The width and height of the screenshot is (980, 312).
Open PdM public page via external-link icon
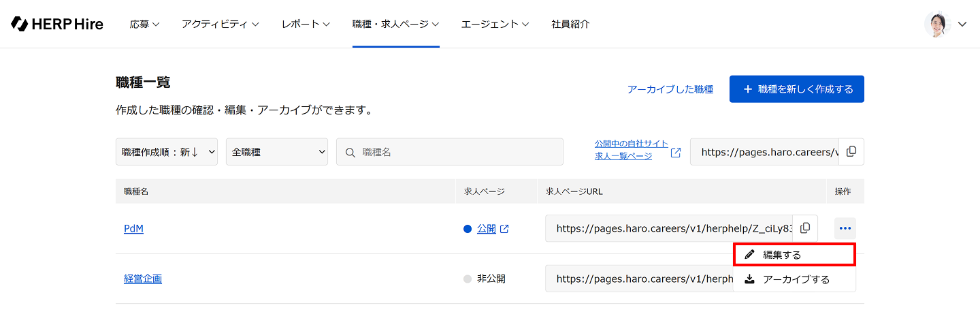click(x=504, y=229)
